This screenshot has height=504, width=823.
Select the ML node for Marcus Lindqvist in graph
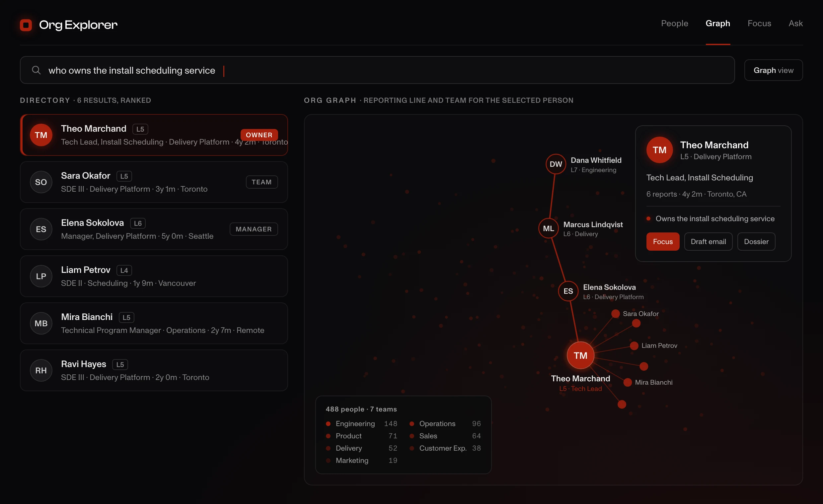pyautogui.click(x=549, y=228)
